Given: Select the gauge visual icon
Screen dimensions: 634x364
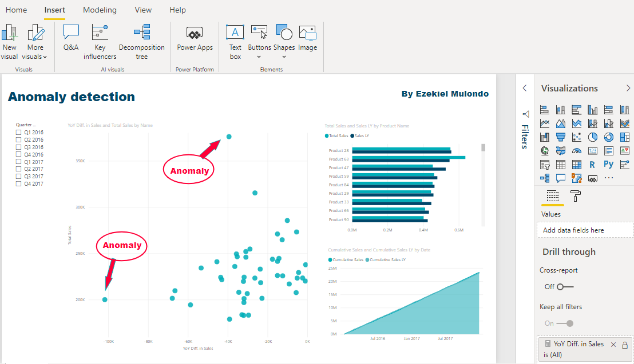Looking at the screenshot, I should coord(577,150).
